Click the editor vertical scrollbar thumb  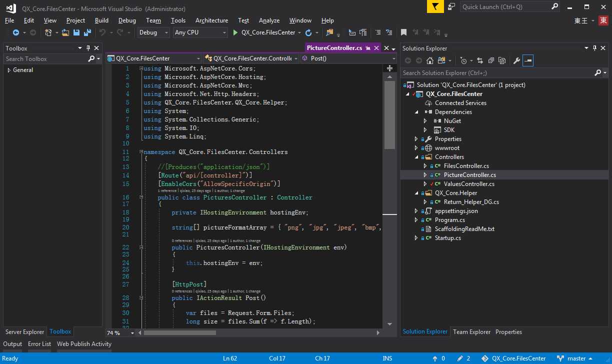pos(389,115)
